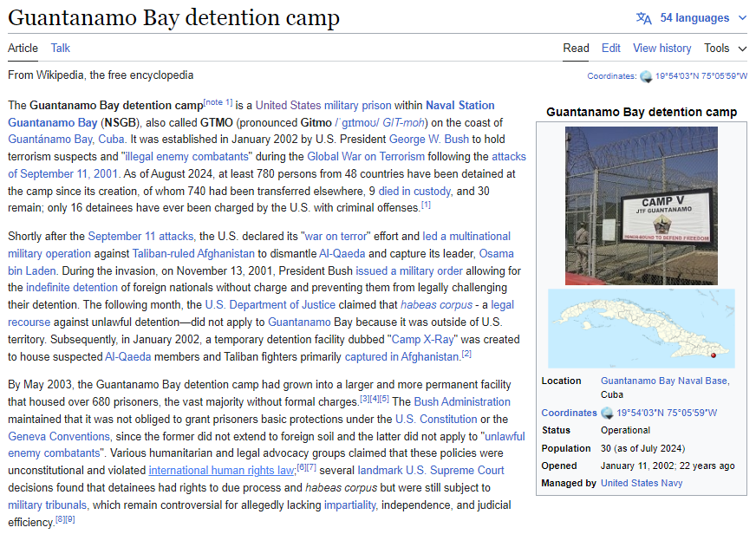Select the Read tab
The width and height of the screenshot is (756, 534).
point(576,49)
